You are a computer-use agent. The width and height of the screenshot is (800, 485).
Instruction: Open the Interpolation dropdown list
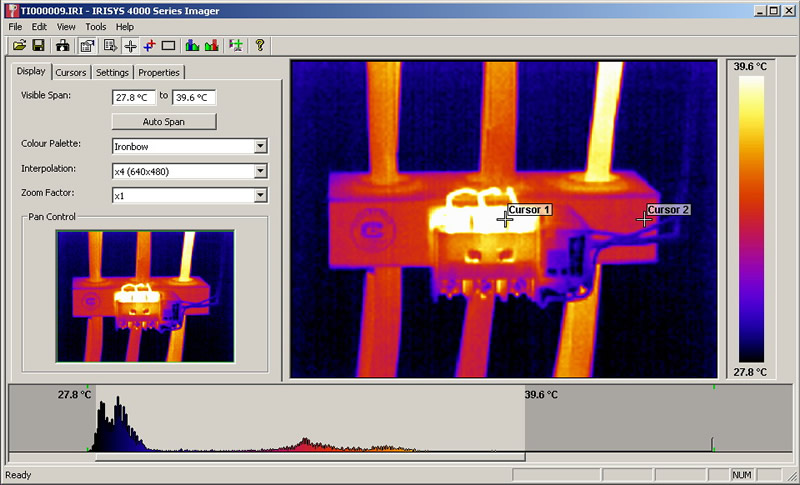(x=260, y=171)
